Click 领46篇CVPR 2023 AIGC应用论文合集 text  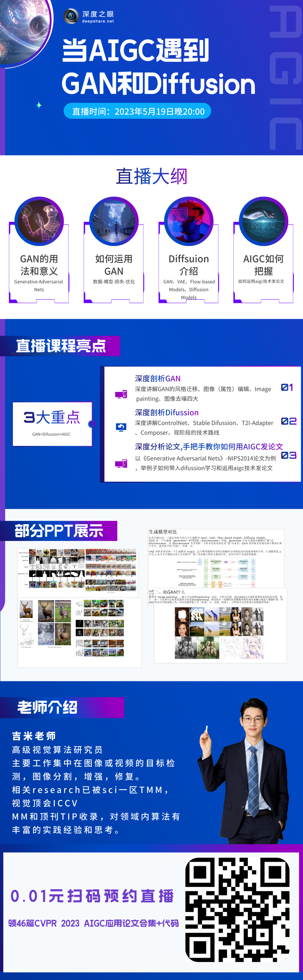pos(93,923)
